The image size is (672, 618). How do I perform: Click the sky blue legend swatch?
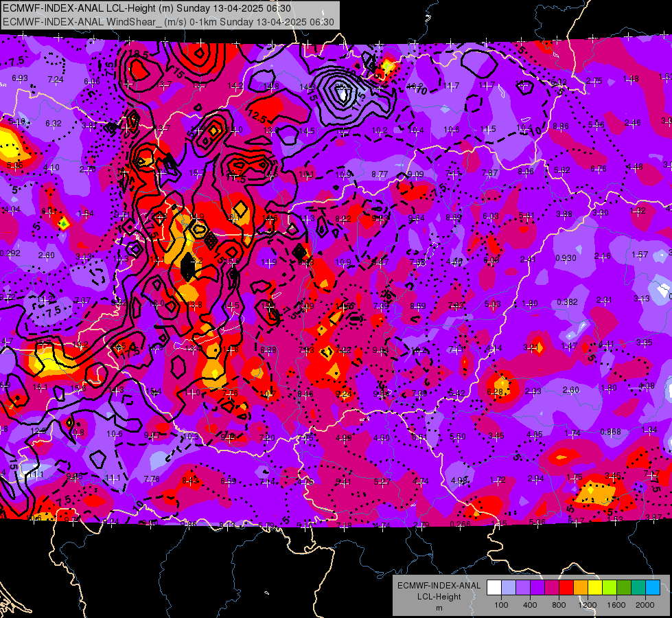click(653, 588)
